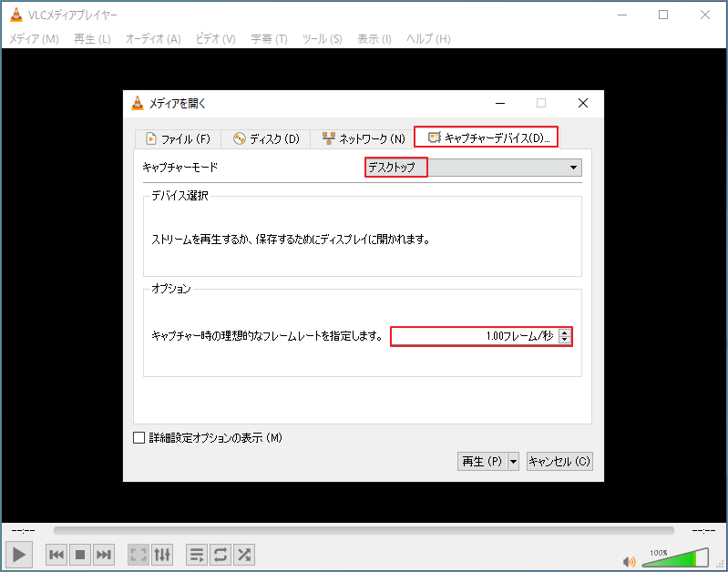728x572 pixels.
Task: Open extended settings equalizer icon
Action: (x=162, y=555)
